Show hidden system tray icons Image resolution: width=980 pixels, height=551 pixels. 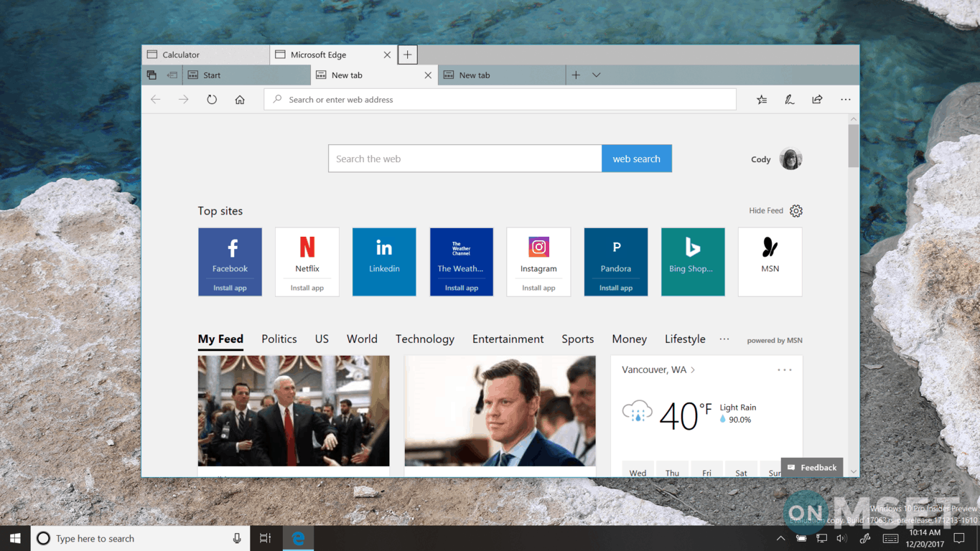pos(781,538)
